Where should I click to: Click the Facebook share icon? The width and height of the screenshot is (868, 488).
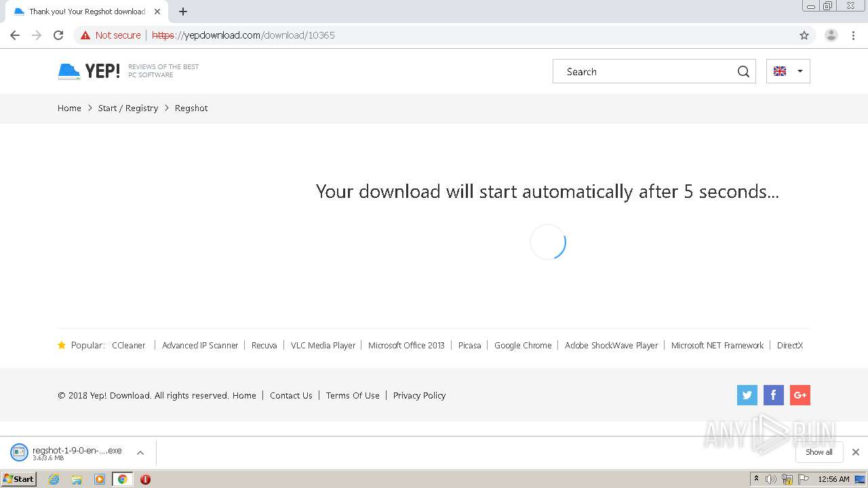click(774, 395)
